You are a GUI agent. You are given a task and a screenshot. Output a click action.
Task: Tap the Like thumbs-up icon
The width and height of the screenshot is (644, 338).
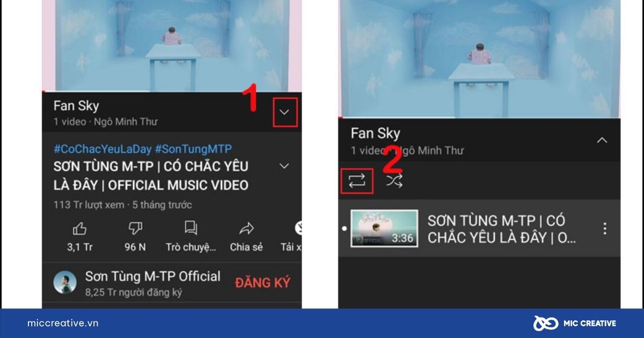(79, 229)
